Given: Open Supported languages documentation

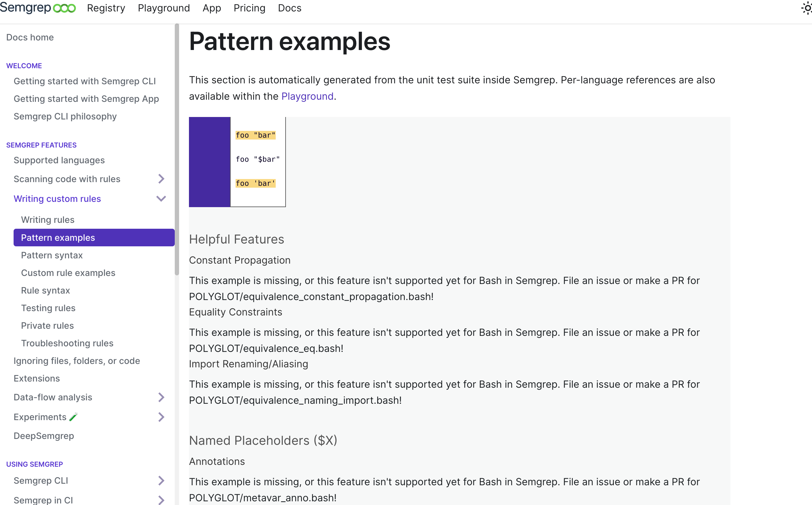Looking at the screenshot, I should 59,160.
